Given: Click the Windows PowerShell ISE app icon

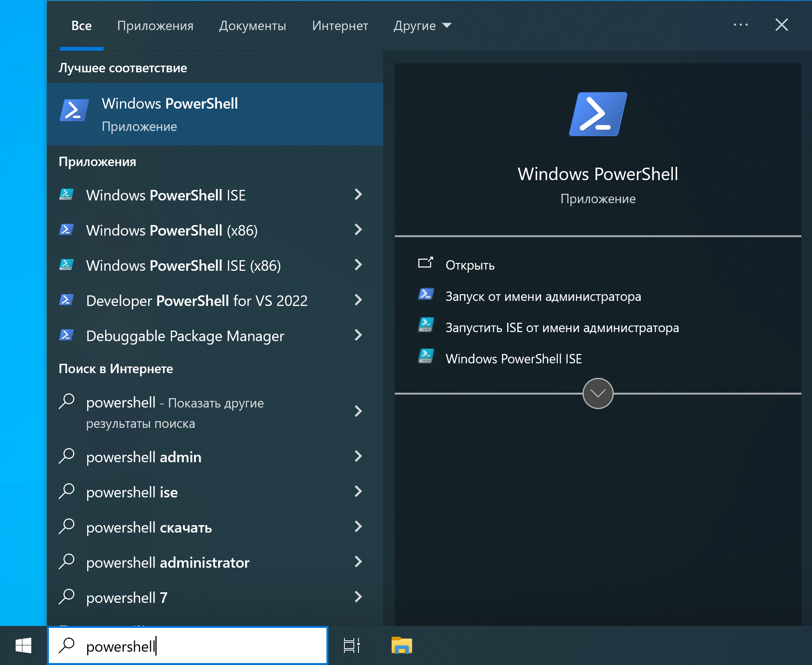Looking at the screenshot, I should (x=66, y=195).
